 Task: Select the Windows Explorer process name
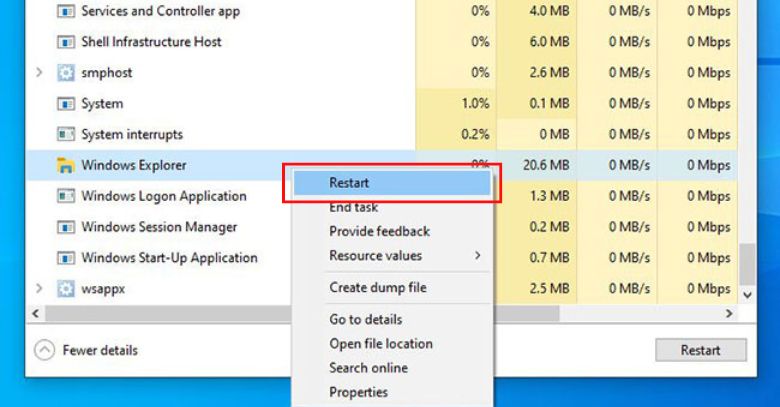coord(134,165)
